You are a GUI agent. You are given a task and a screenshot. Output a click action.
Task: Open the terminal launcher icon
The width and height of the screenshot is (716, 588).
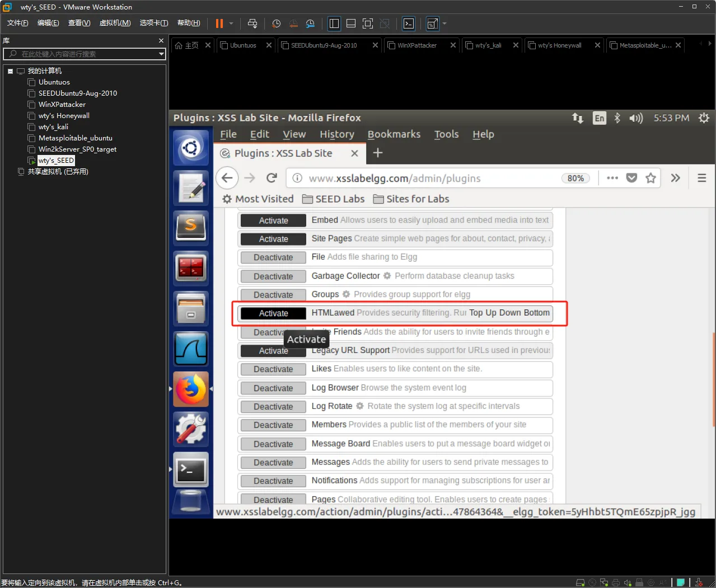pyautogui.click(x=191, y=469)
